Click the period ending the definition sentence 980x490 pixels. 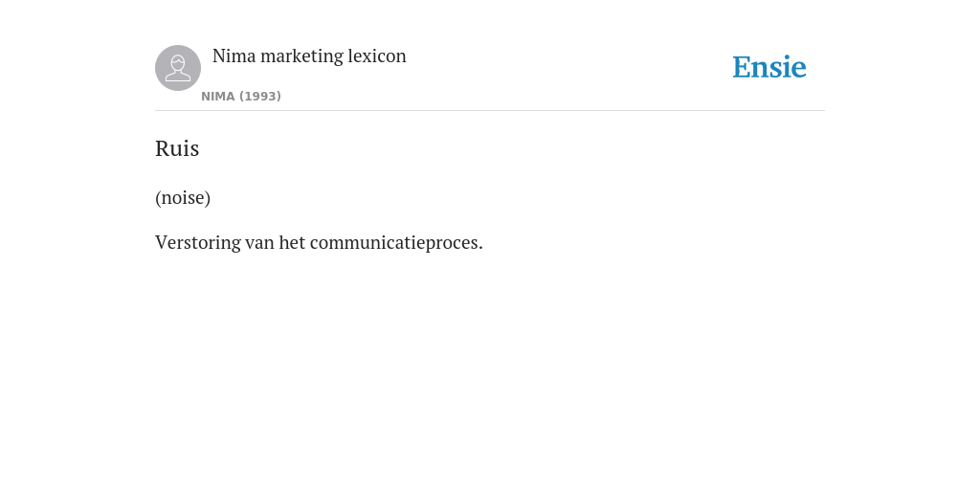(480, 248)
